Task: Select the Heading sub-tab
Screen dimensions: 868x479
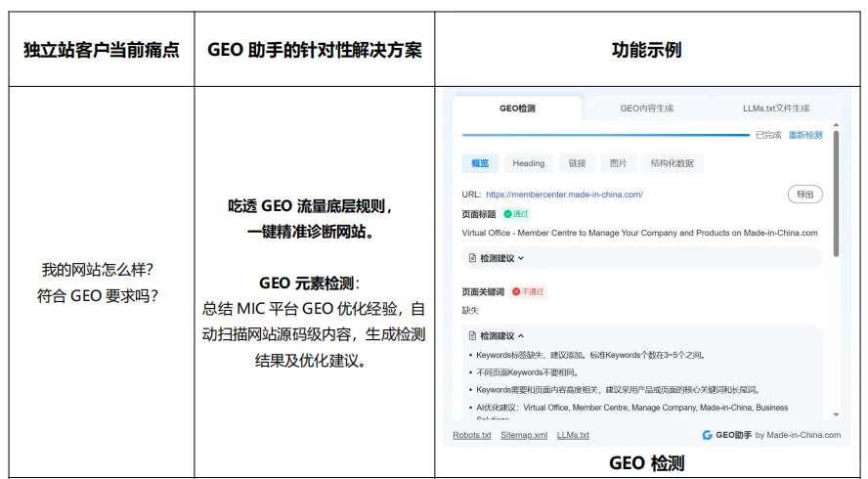Action: tap(528, 163)
